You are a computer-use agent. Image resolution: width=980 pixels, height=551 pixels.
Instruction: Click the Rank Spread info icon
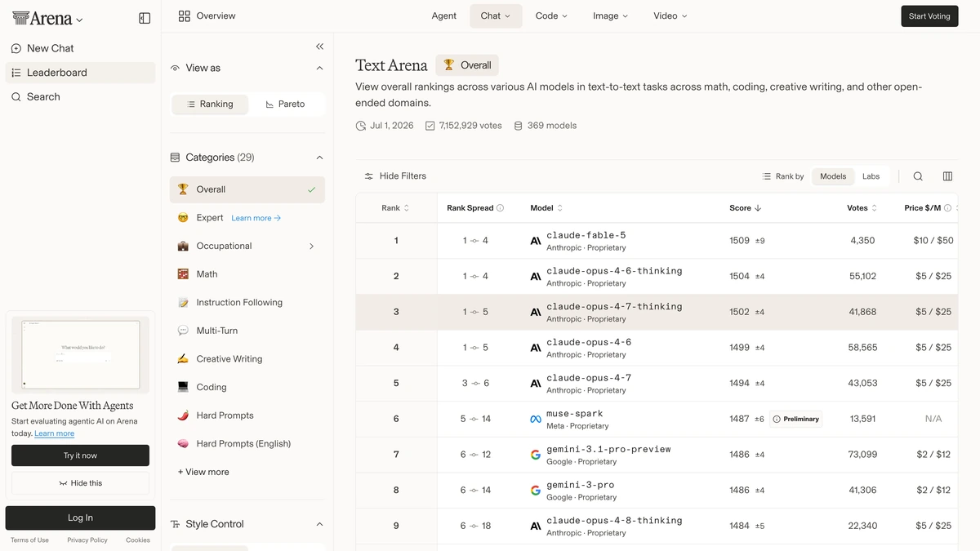(x=501, y=208)
